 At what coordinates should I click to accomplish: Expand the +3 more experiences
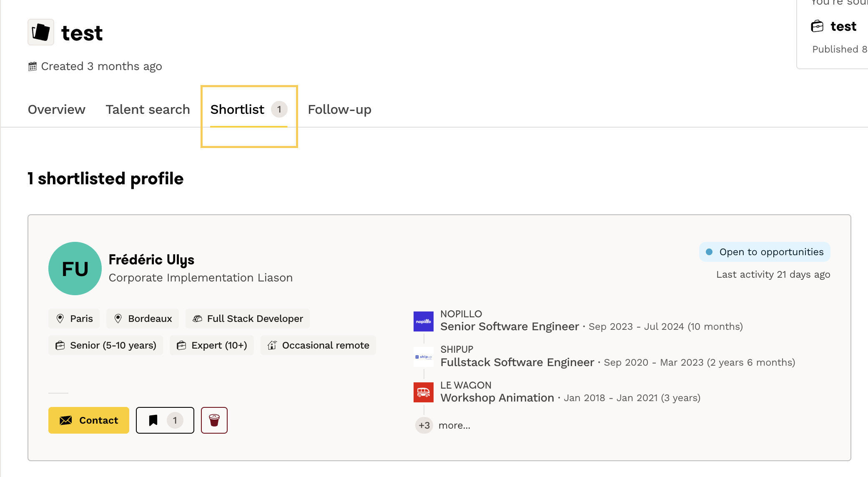(x=442, y=425)
